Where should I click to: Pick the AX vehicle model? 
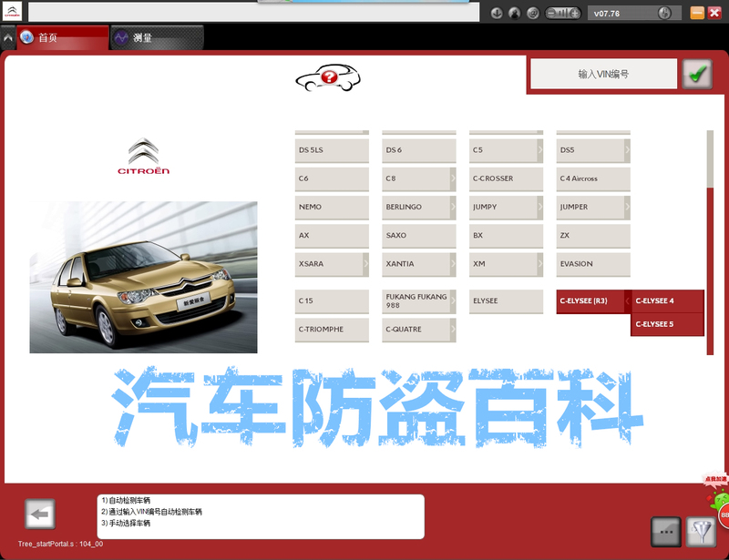[x=332, y=236]
